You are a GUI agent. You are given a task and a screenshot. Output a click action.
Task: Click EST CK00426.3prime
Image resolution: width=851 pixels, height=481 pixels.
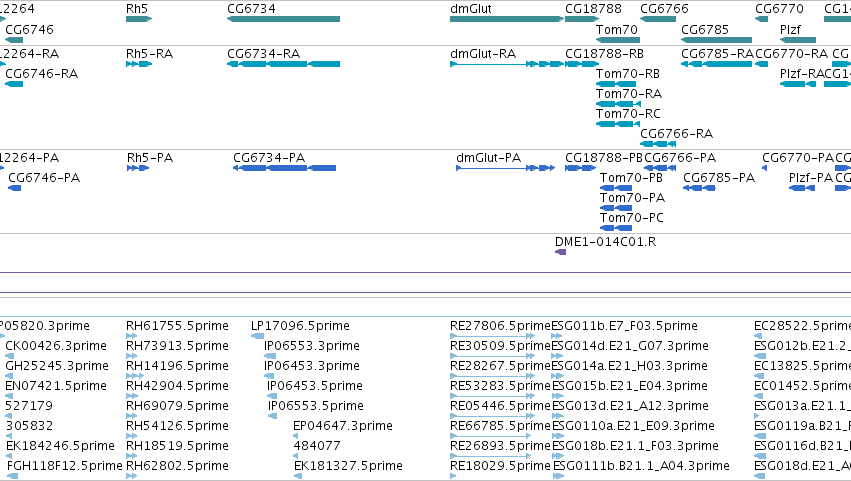[9, 356]
